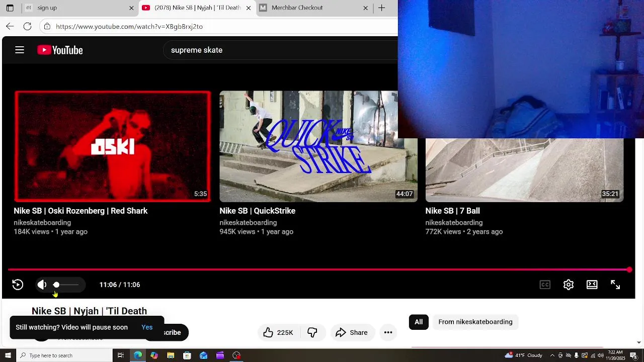Go back in browser

coord(10,26)
